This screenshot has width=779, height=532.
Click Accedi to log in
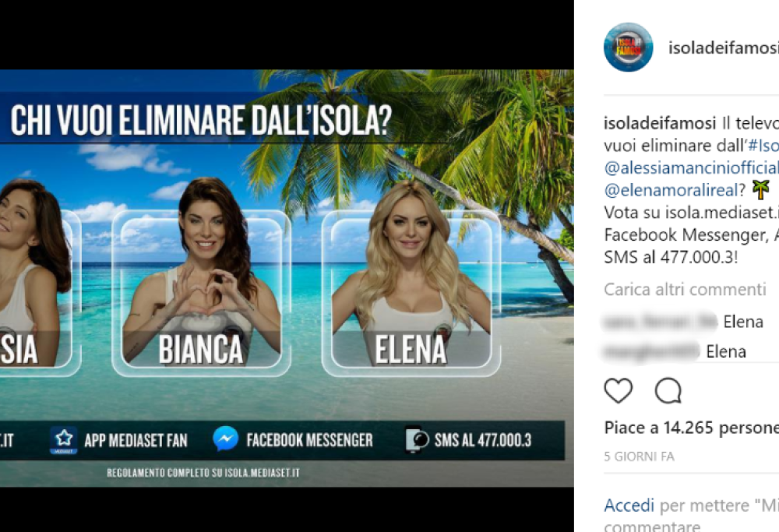pos(629,506)
